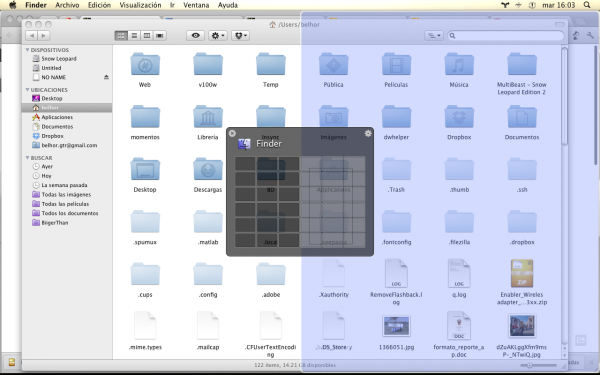Open the Ir menu

tap(172, 5)
